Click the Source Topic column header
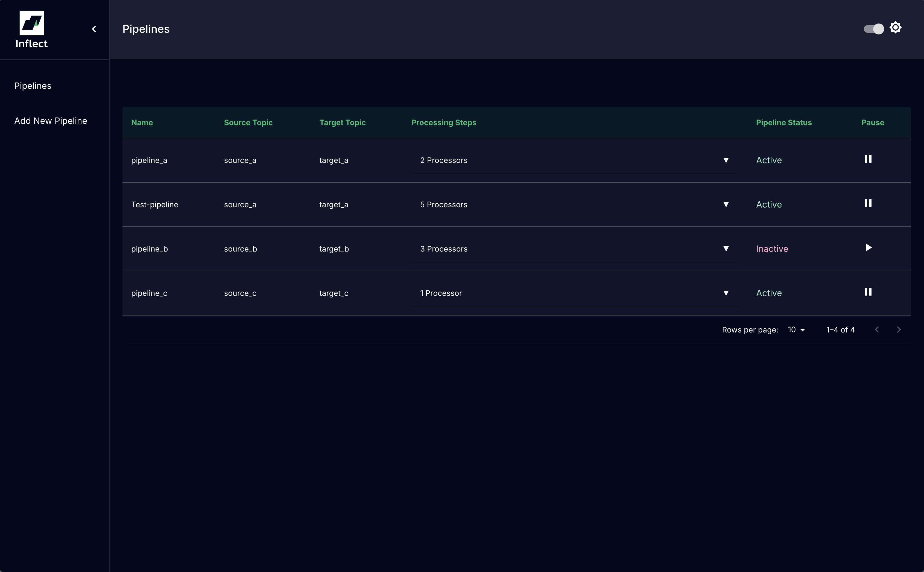This screenshot has height=572, width=924. (248, 122)
